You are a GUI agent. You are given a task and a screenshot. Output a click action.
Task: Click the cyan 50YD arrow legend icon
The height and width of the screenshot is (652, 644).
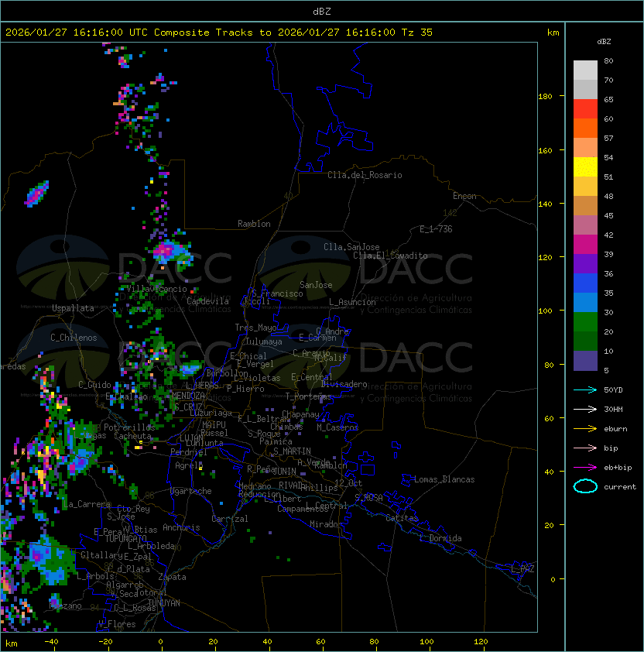click(x=585, y=390)
